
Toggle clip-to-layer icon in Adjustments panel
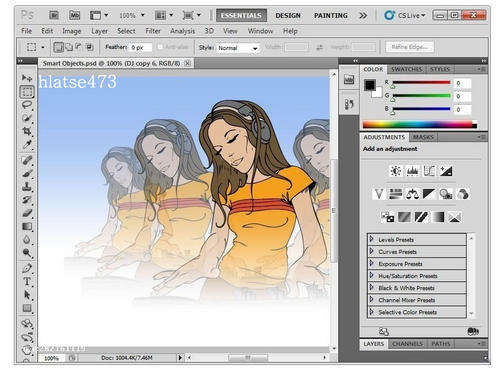(x=473, y=331)
